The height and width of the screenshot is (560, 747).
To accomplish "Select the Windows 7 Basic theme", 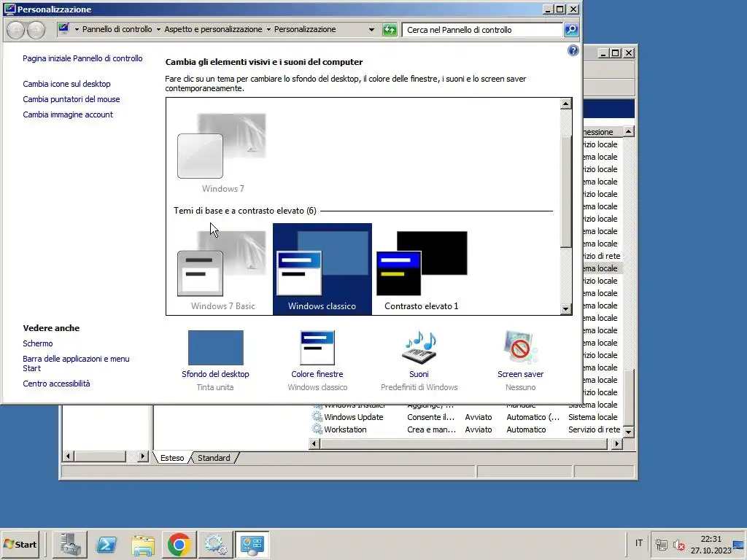I will (x=222, y=271).
